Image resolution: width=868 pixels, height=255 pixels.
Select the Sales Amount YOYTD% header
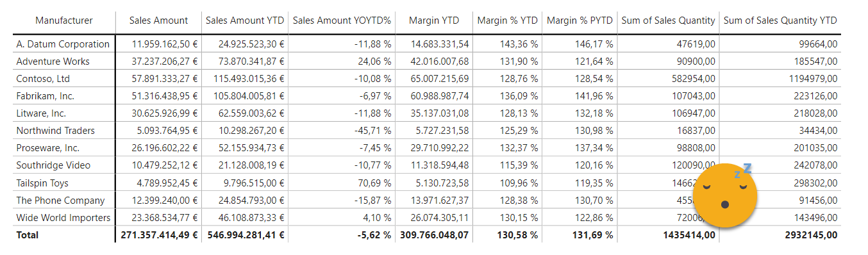point(342,21)
